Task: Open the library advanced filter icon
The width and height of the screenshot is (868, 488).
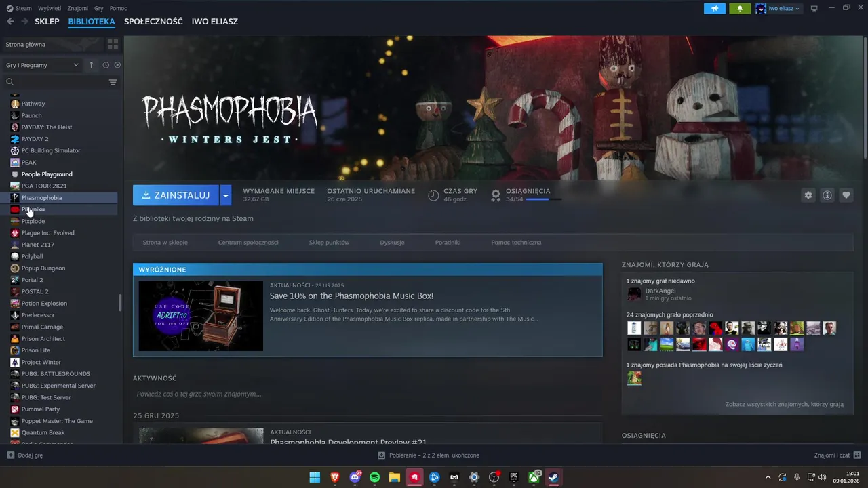Action: click(x=113, y=82)
